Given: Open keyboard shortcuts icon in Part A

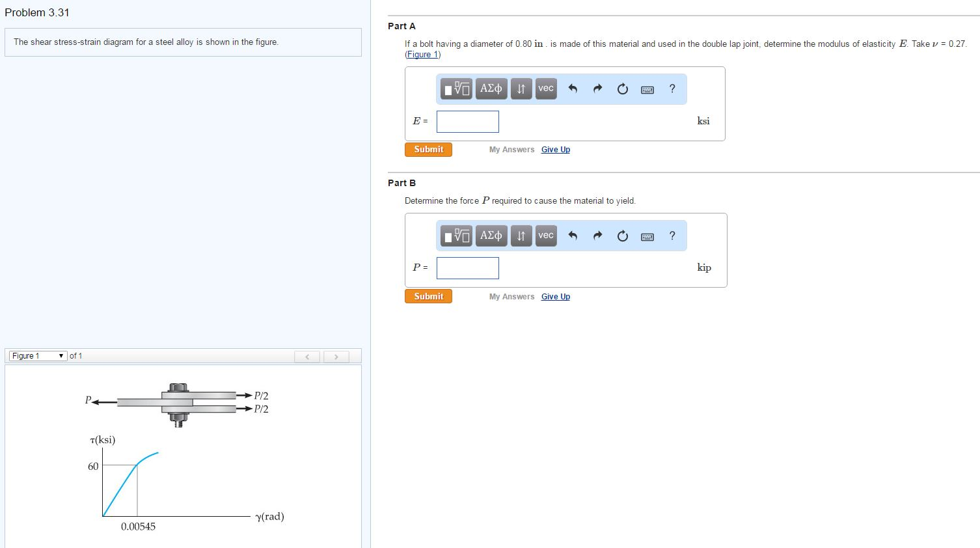Looking at the screenshot, I should (x=647, y=90).
